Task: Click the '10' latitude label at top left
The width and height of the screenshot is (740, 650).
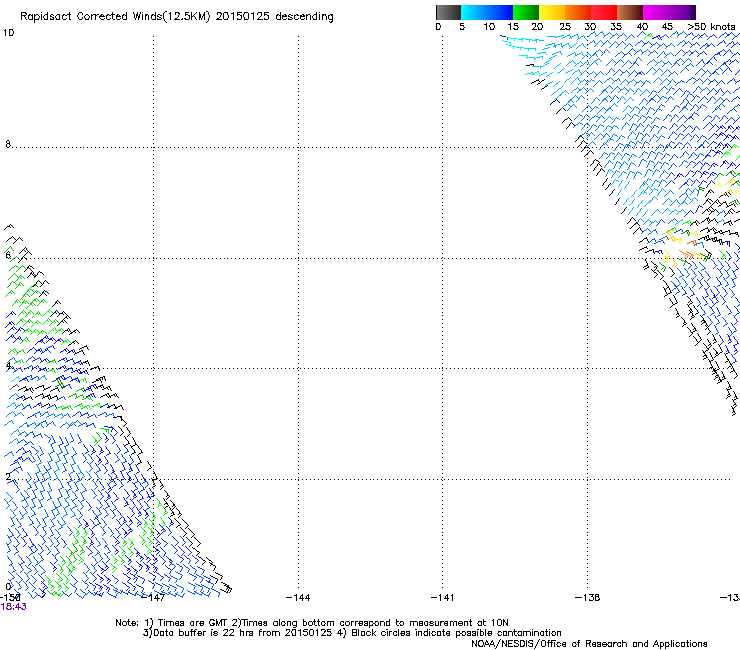Action: tap(8, 33)
